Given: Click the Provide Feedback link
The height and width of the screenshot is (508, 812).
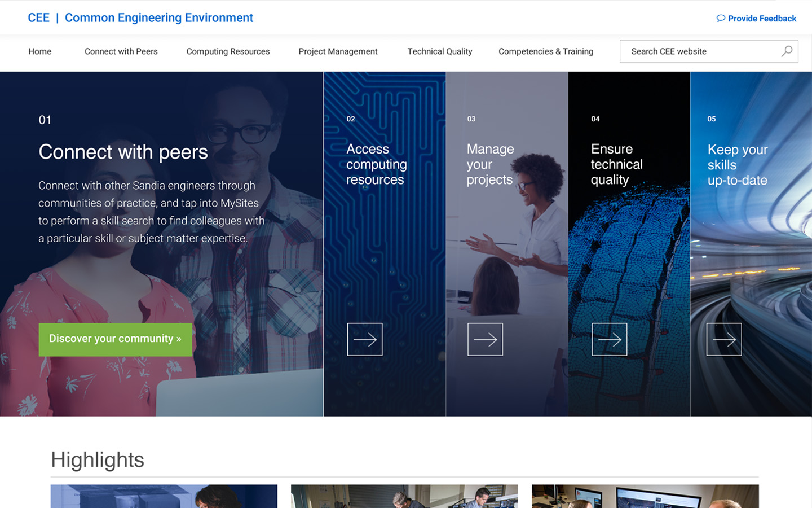Looking at the screenshot, I should (x=762, y=19).
